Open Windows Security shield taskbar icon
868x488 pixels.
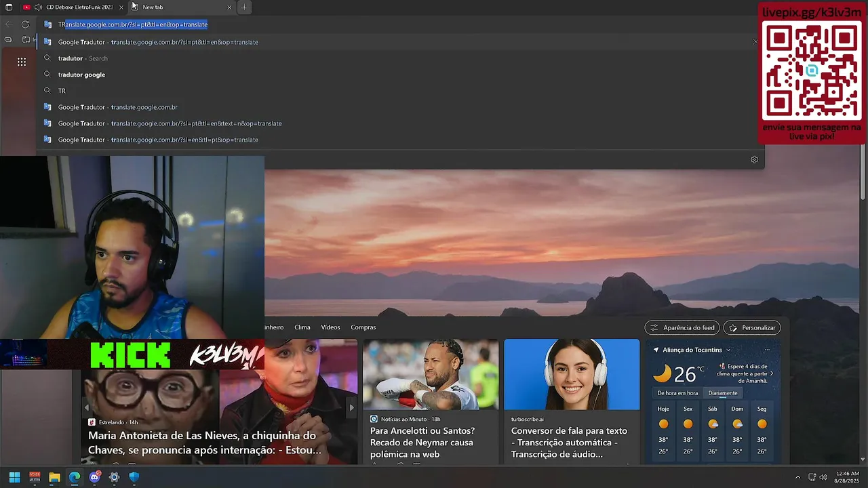[134, 477]
